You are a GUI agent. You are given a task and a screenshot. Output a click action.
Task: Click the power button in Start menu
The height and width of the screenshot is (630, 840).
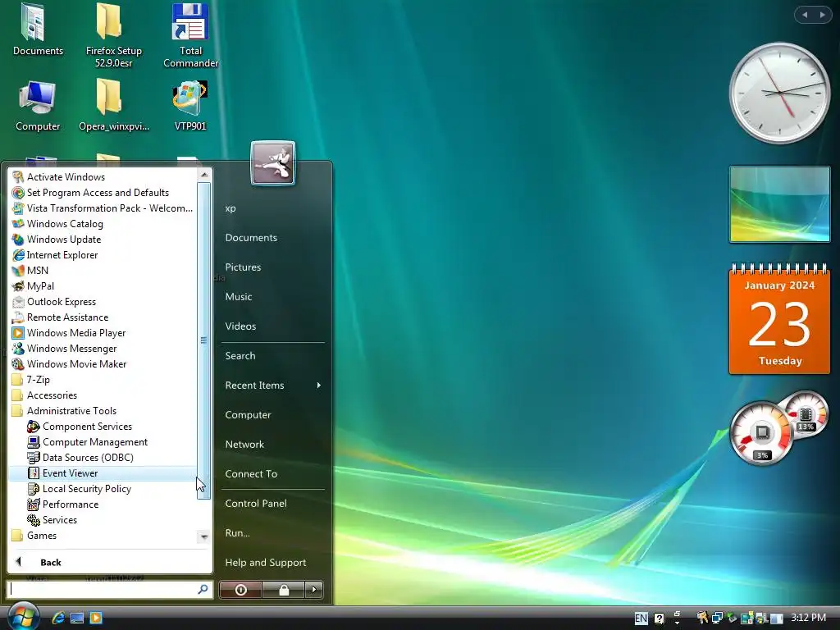click(240, 590)
